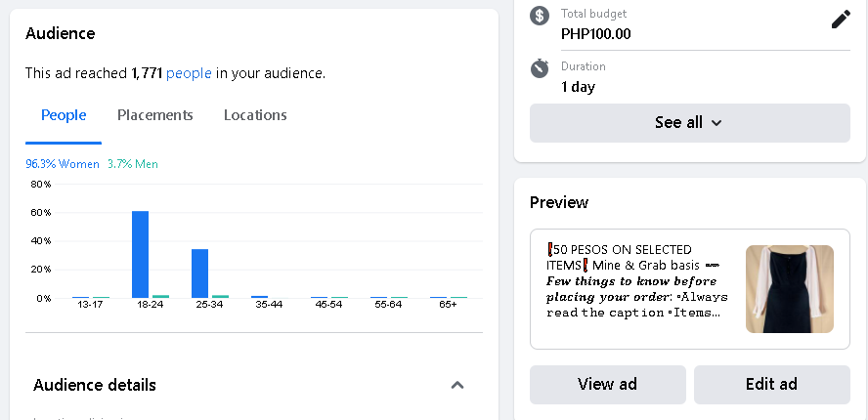Select the Locations tab

(x=255, y=115)
